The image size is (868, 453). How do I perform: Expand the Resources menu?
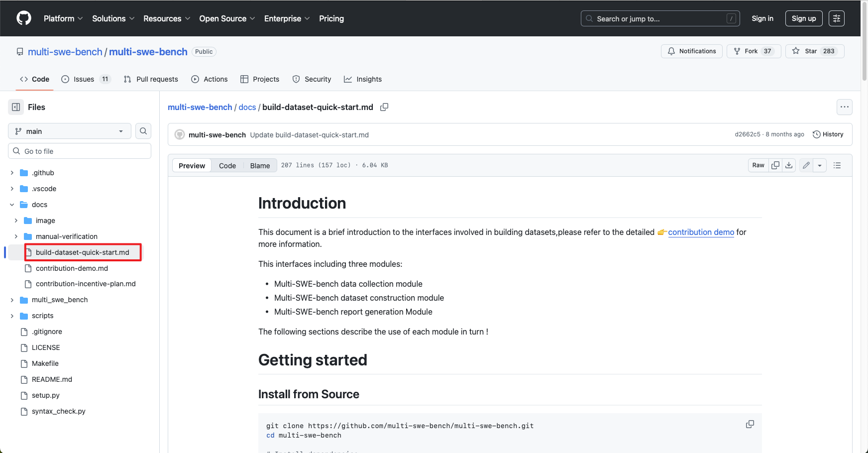click(x=167, y=18)
